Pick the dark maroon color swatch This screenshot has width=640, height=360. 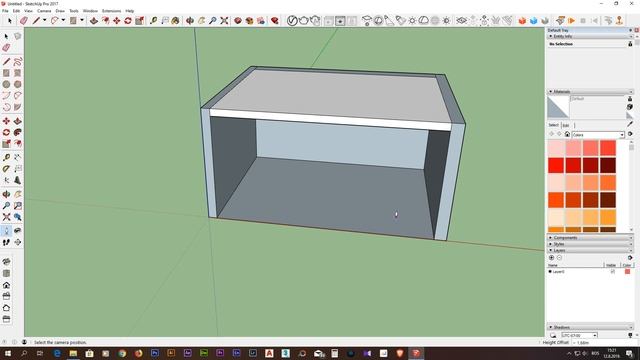(608, 165)
